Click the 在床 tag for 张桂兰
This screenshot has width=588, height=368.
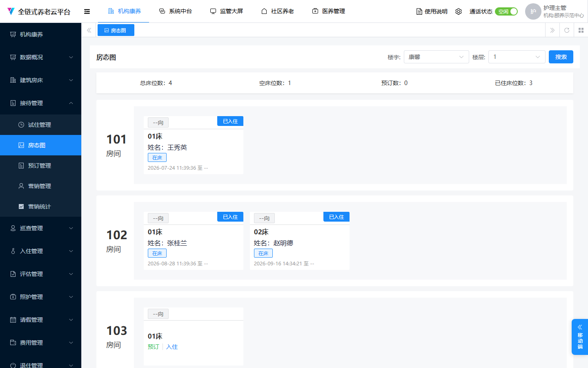coord(157,254)
